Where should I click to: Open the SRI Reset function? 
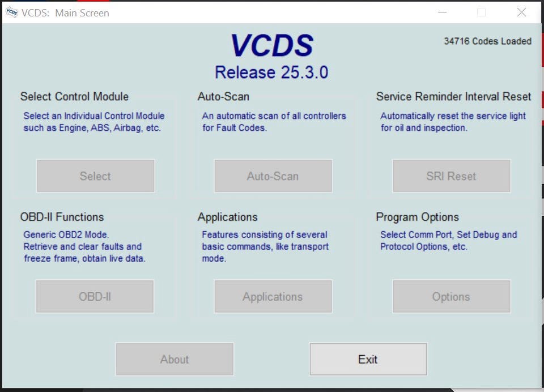(x=452, y=176)
